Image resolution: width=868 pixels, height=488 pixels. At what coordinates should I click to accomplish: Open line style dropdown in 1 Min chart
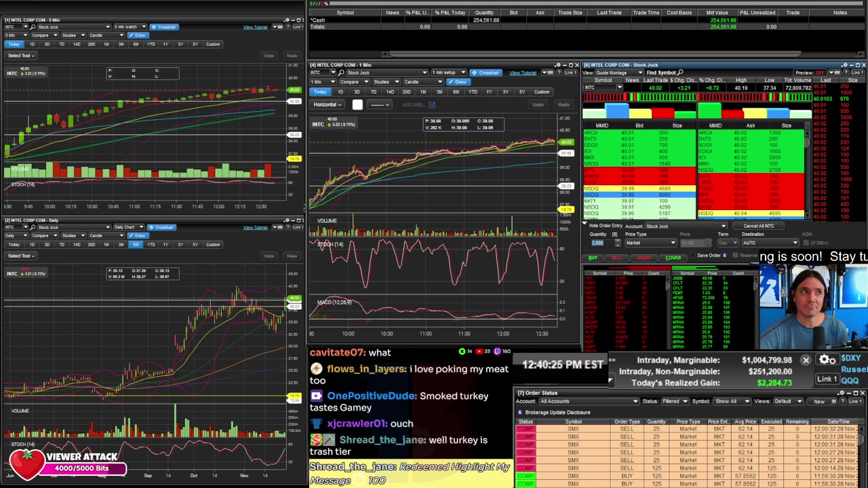click(379, 104)
